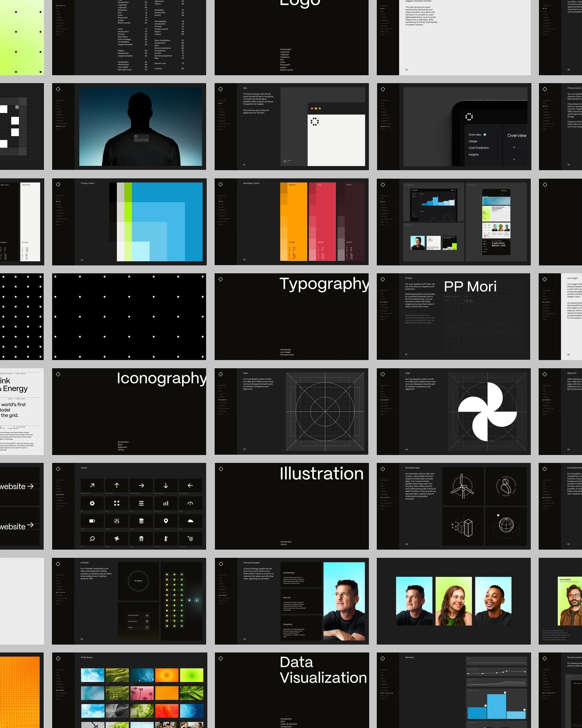Click the cloud icon in the Library

pyautogui.click(x=191, y=521)
